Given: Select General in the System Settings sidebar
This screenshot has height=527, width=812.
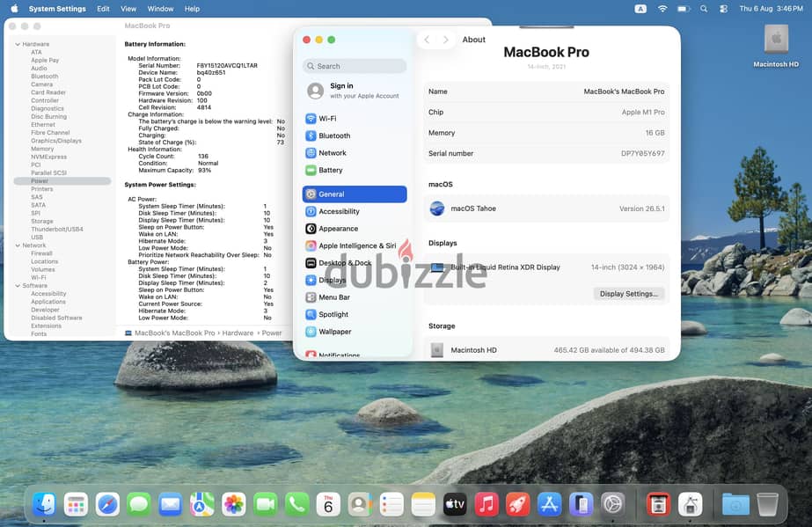Looking at the screenshot, I should [x=355, y=194].
